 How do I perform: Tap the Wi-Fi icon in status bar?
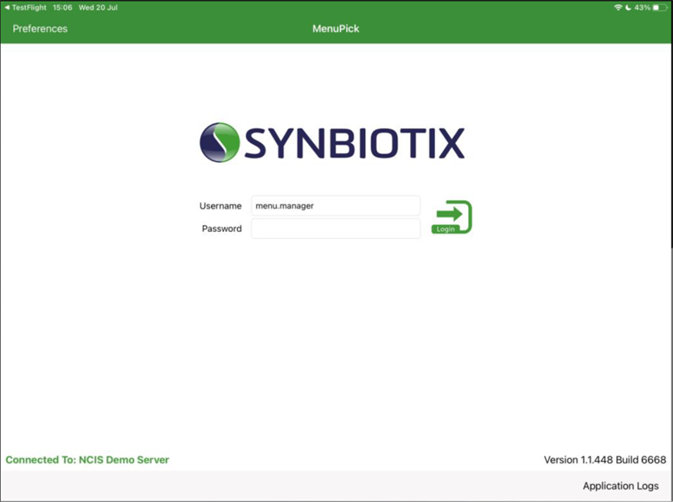[x=618, y=7]
